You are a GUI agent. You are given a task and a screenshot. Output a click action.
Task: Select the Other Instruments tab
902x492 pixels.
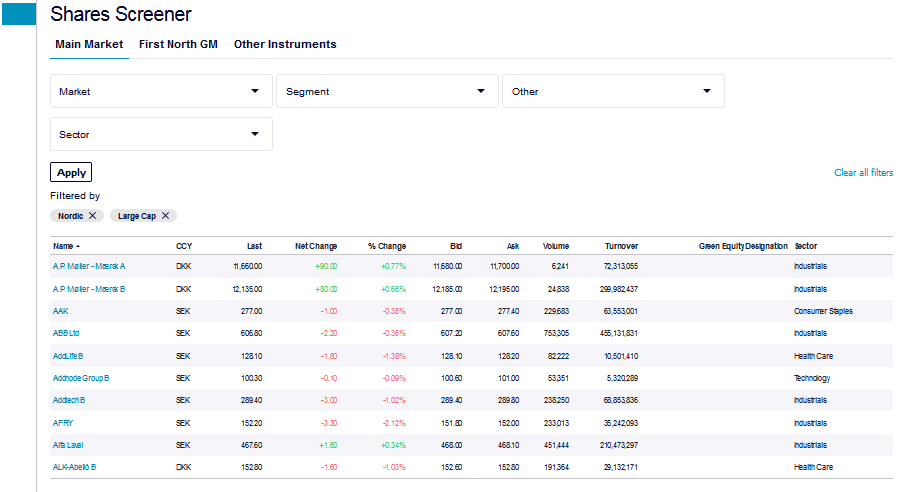click(x=285, y=44)
